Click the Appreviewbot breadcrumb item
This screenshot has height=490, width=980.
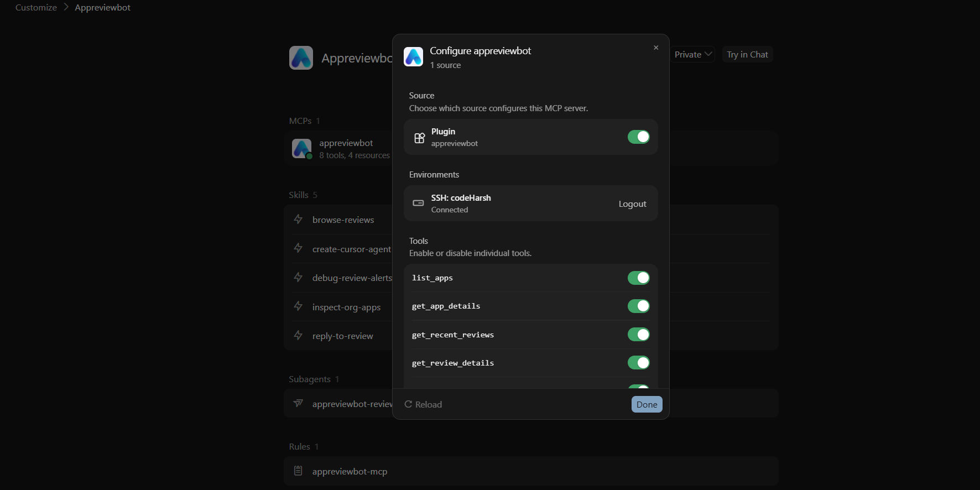103,7
